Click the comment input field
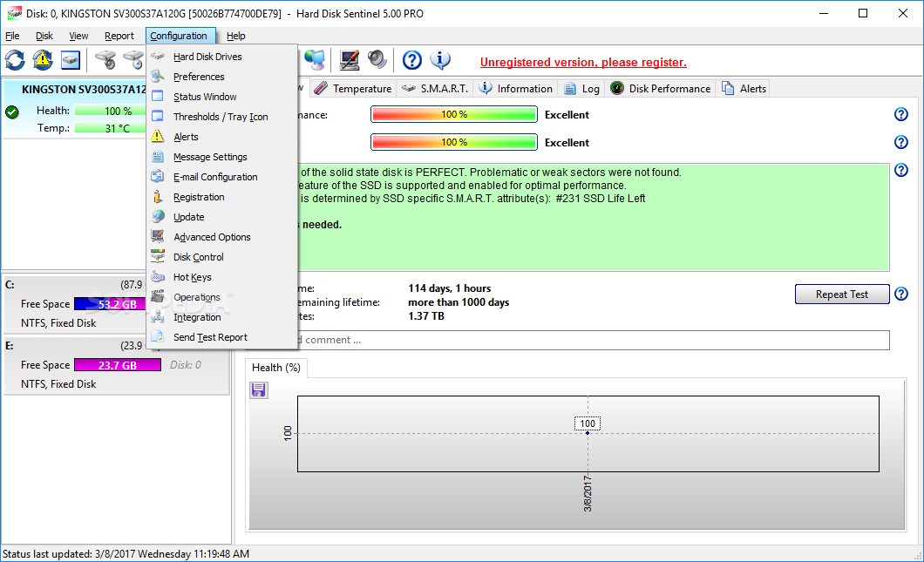Image resolution: width=924 pixels, height=562 pixels. pos(594,340)
